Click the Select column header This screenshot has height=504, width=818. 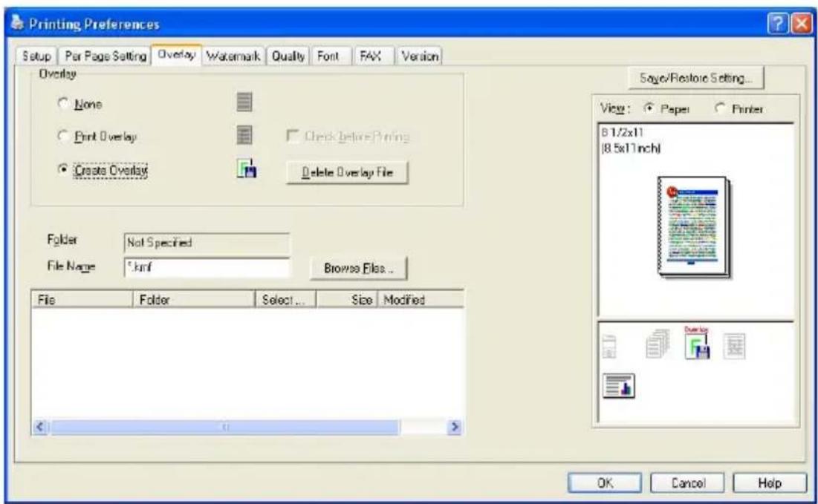285,300
